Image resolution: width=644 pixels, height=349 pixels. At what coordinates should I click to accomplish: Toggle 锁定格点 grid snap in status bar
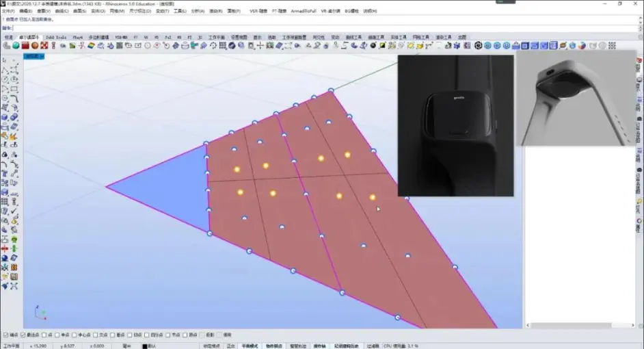coord(211,346)
